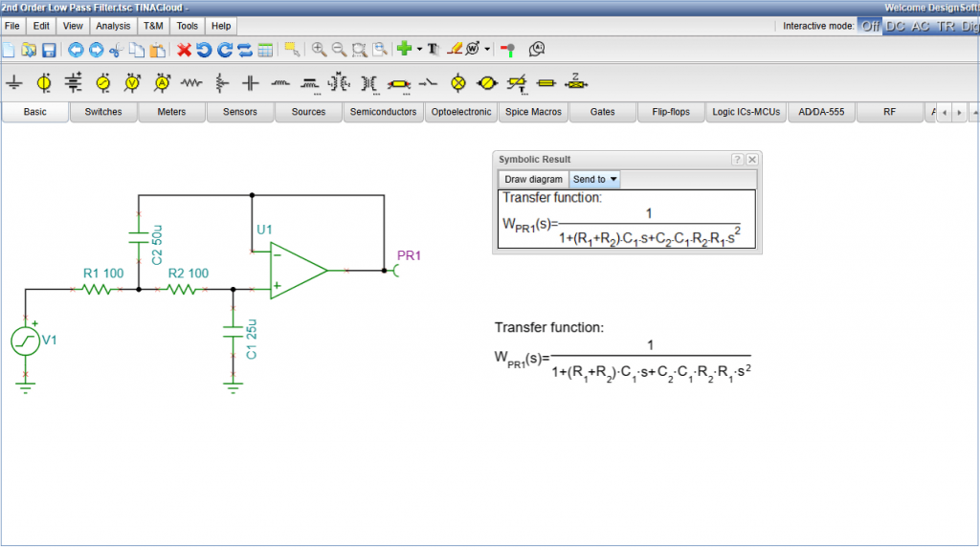Place a resistor from the component bar
The height and width of the screenshot is (550, 980).
[x=192, y=83]
